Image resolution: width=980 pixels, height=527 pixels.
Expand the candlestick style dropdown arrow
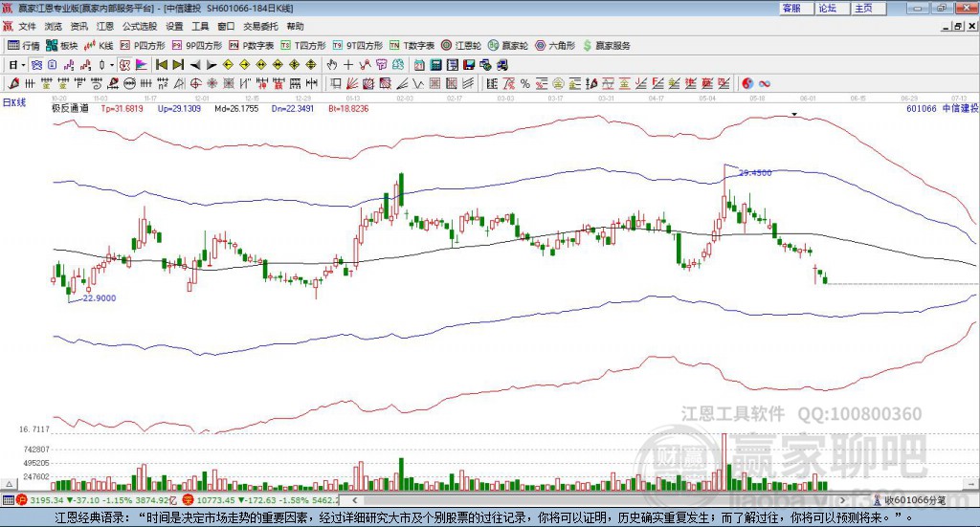[x=112, y=65]
